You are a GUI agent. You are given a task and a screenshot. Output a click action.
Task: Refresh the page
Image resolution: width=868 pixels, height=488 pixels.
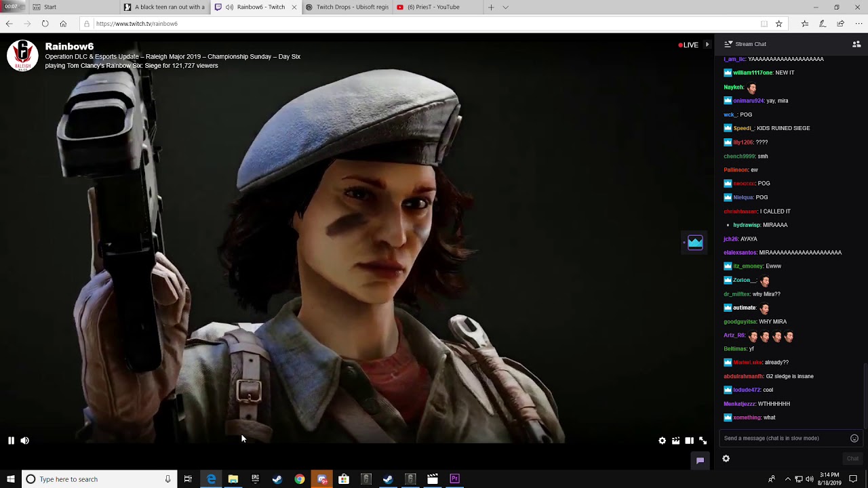tap(45, 24)
